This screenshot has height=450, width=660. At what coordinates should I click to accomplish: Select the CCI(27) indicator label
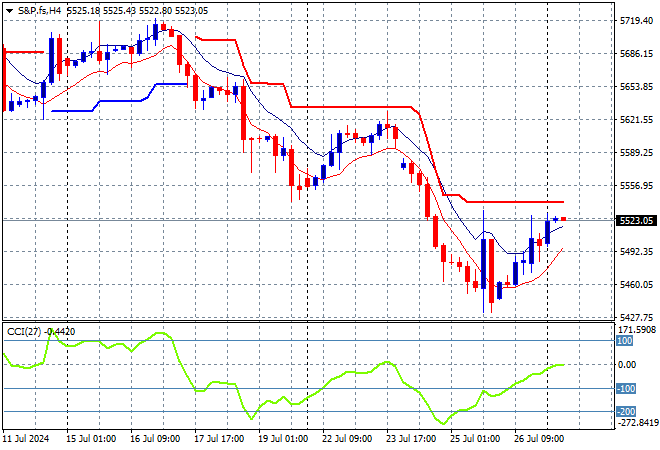(24, 332)
